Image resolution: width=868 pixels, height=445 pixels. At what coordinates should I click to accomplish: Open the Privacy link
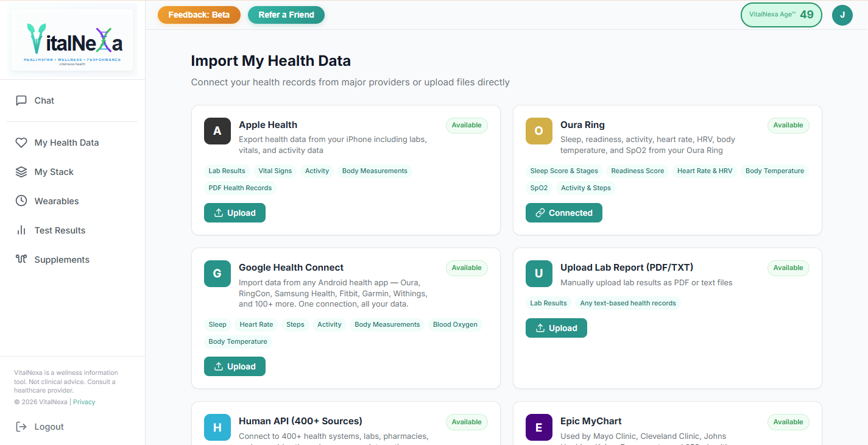84,402
